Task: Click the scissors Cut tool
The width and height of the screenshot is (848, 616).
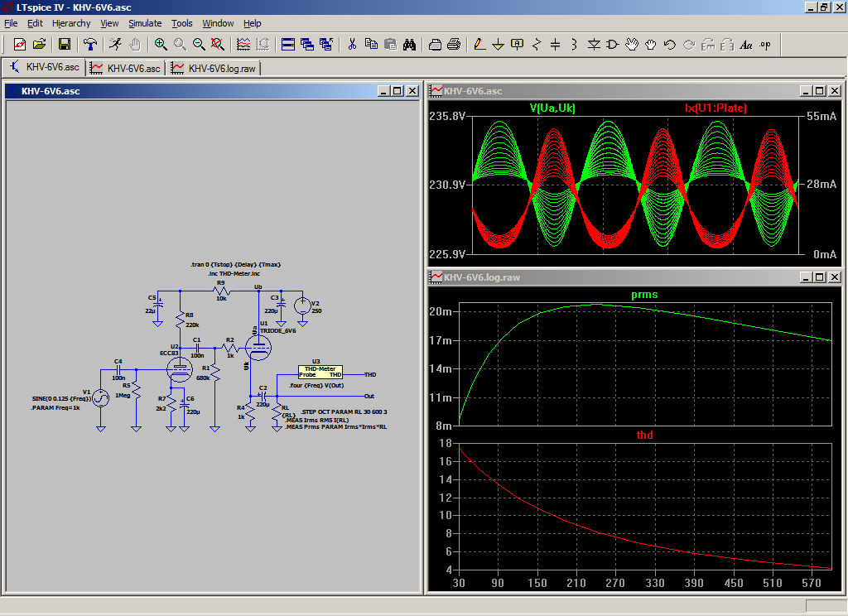Action: (351, 45)
